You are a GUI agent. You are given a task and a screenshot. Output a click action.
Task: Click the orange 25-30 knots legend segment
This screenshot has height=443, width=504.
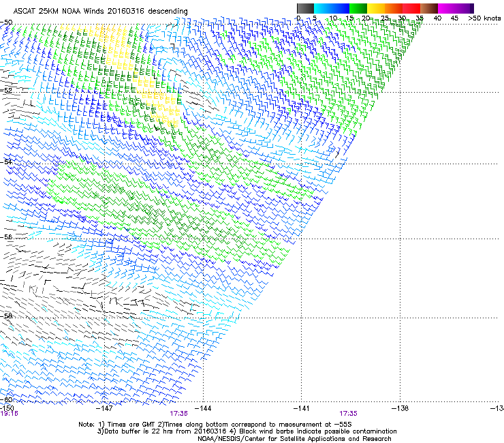pyautogui.click(x=394, y=8)
